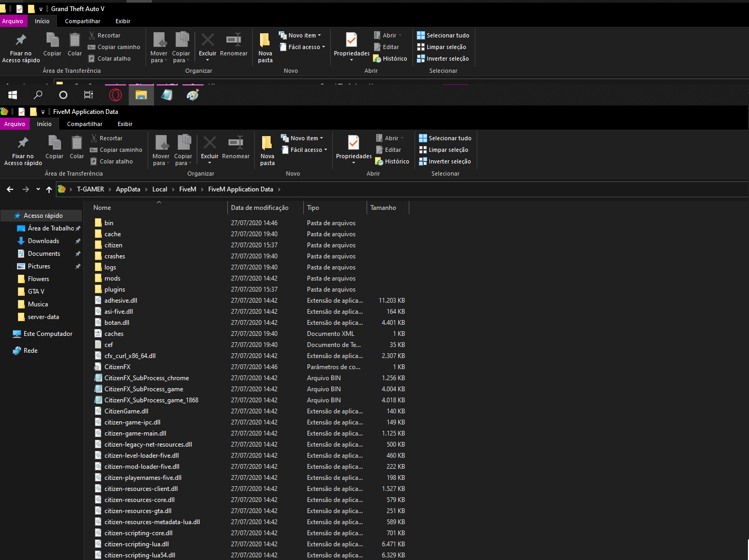Open Task View on taskbar

(x=89, y=95)
